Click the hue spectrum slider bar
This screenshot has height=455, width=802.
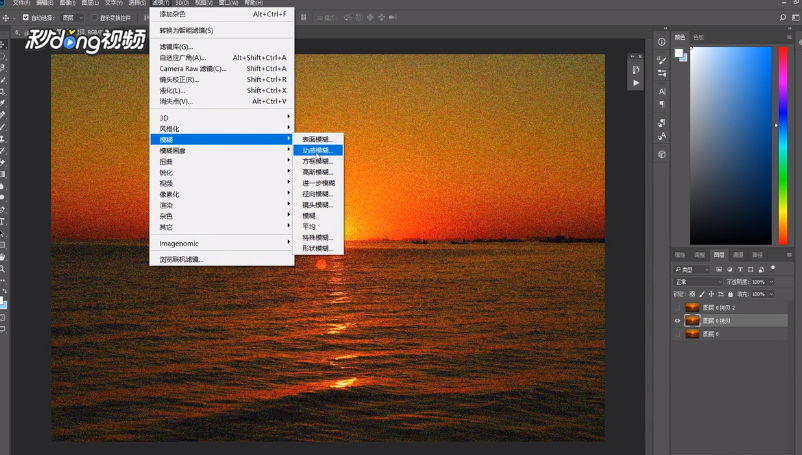pyautogui.click(x=783, y=146)
